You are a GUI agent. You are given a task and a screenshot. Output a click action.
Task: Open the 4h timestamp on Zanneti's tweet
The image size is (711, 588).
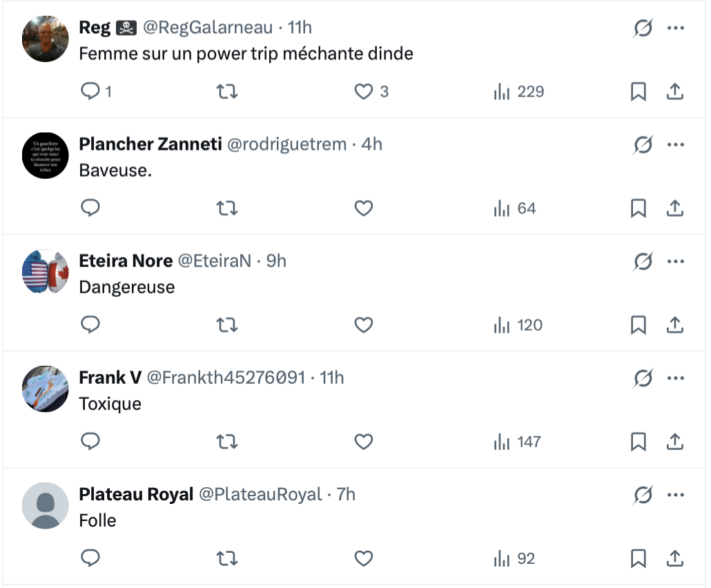click(372, 144)
